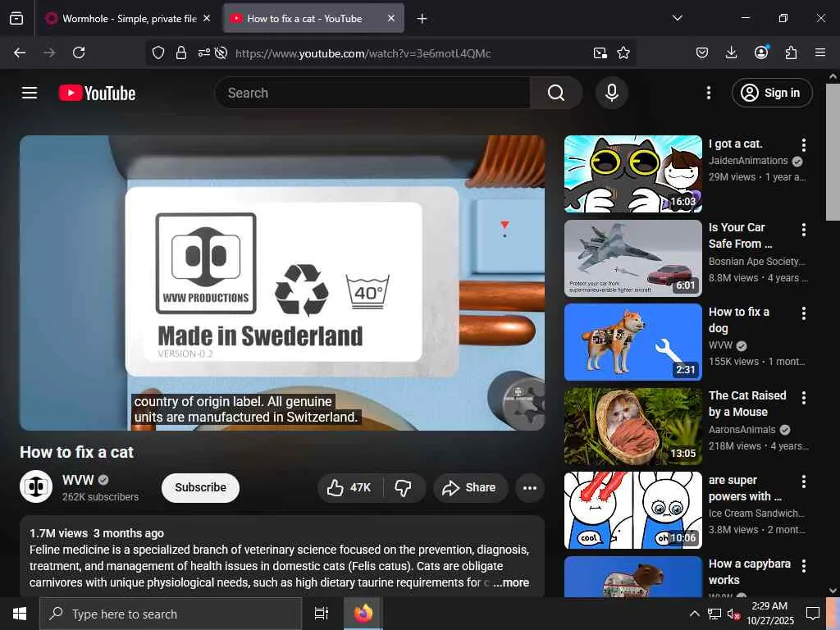
Task: Open a new browser tab
Action: click(x=422, y=19)
